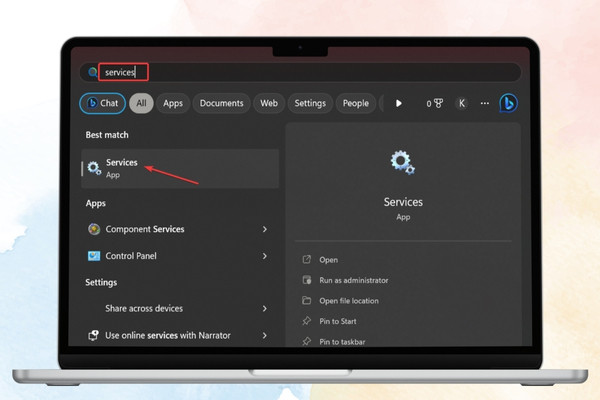Viewport: 600px width, 400px height.
Task: Click the search magnifier icon
Action: coord(93,72)
